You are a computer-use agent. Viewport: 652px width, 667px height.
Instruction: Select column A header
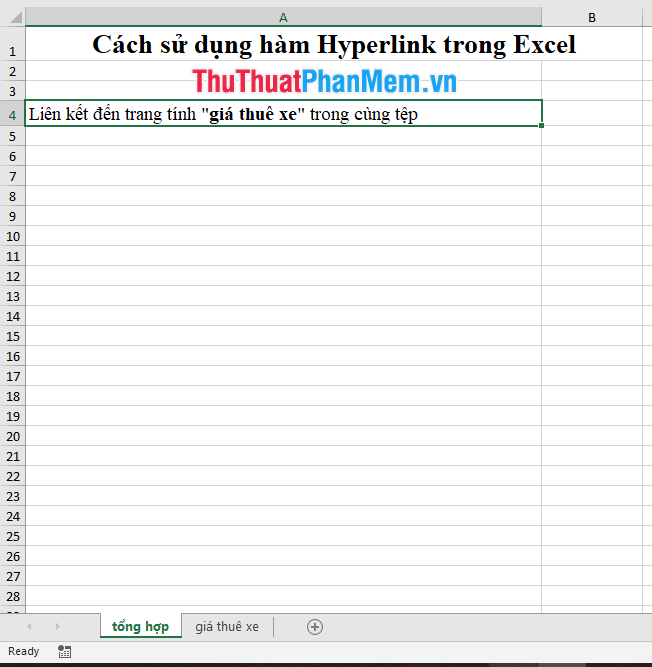[x=283, y=17]
